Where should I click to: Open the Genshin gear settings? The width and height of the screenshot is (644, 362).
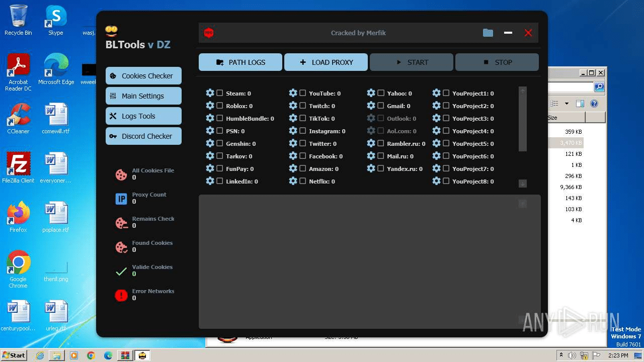pyautogui.click(x=210, y=143)
